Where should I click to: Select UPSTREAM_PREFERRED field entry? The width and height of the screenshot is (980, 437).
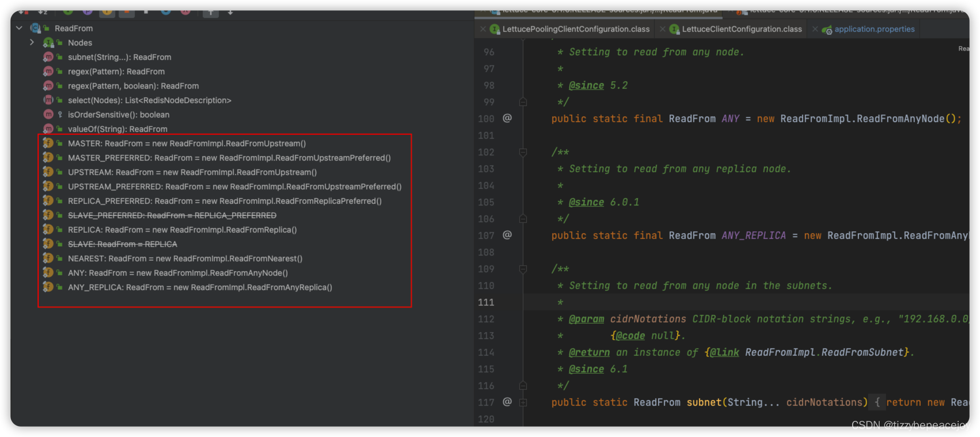tap(234, 187)
